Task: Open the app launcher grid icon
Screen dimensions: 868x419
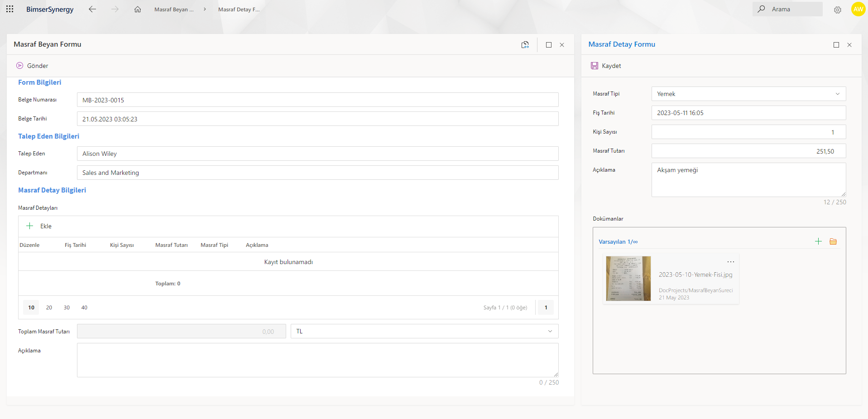Action: pos(10,9)
